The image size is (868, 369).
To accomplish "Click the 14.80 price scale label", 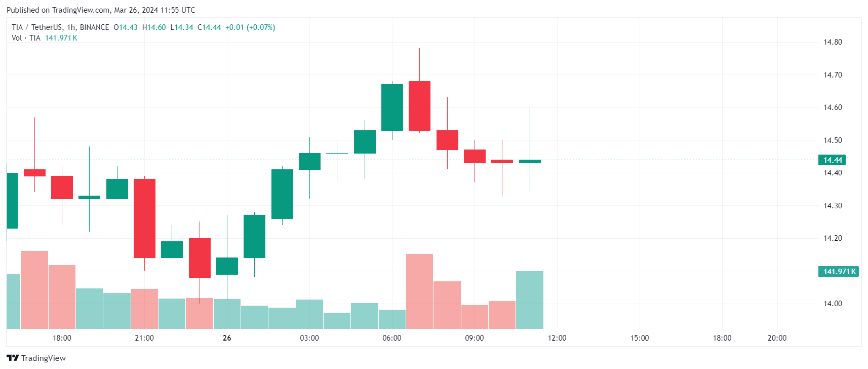I will coord(833,42).
